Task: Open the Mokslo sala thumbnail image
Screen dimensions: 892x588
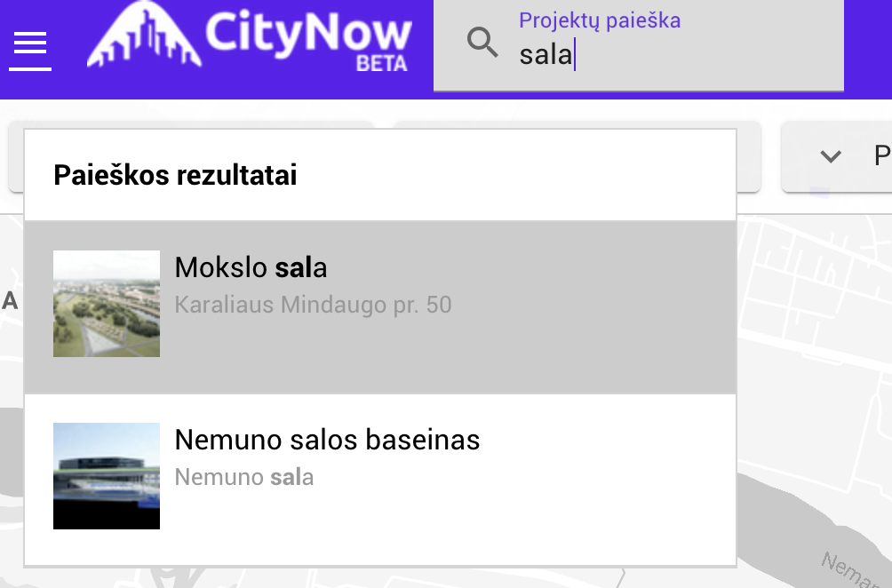Action: tap(107, 304)
